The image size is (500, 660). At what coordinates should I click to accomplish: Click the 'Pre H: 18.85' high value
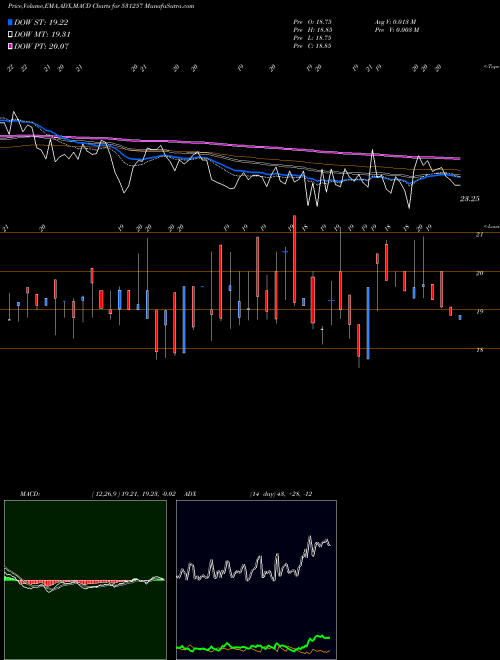[x=312, y=29]
